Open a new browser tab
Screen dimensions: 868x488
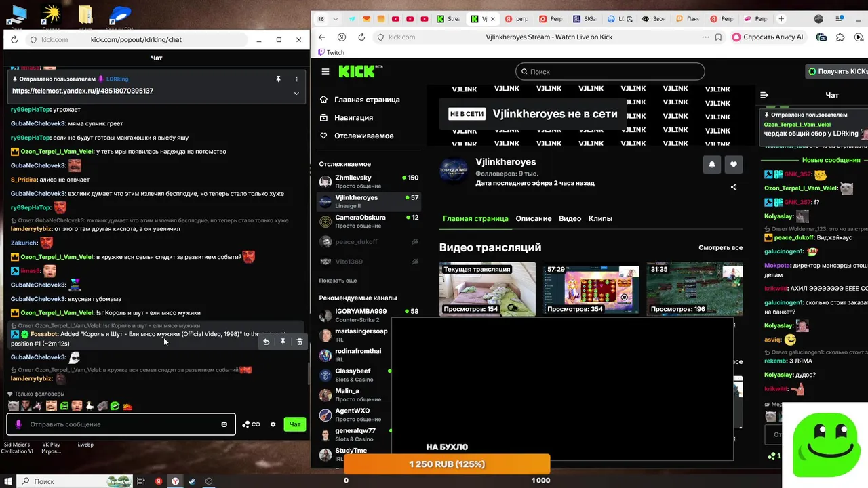[781, 19]
